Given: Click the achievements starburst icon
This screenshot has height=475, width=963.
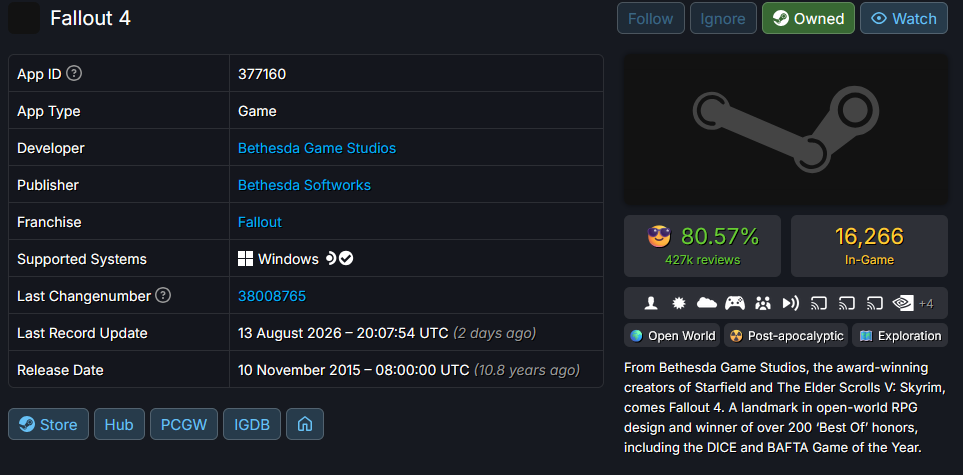Looking at the screenshot, I should coord(679,303).
